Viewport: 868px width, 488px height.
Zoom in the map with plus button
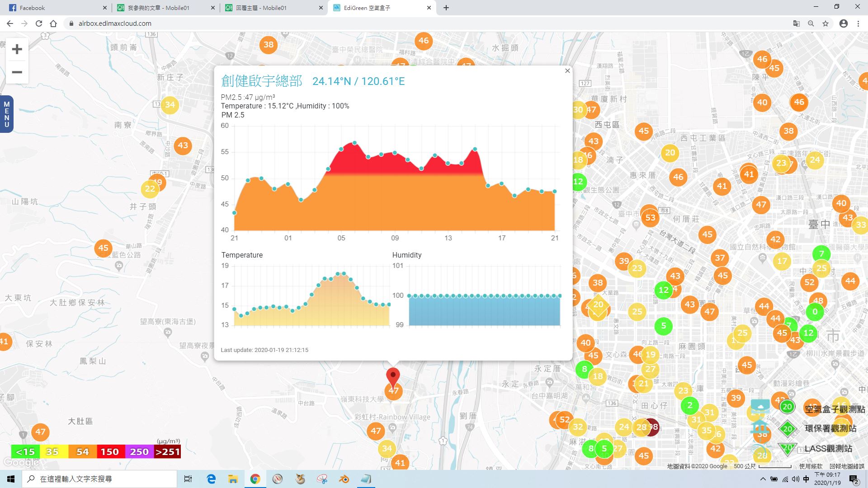click(17, 49)
